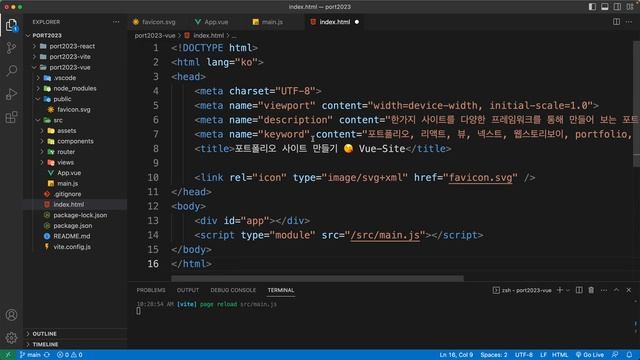Viewport: 640px width, 360px height.
Task: Switch to PROBLEMS panel tab
Action: click(151, 290)
